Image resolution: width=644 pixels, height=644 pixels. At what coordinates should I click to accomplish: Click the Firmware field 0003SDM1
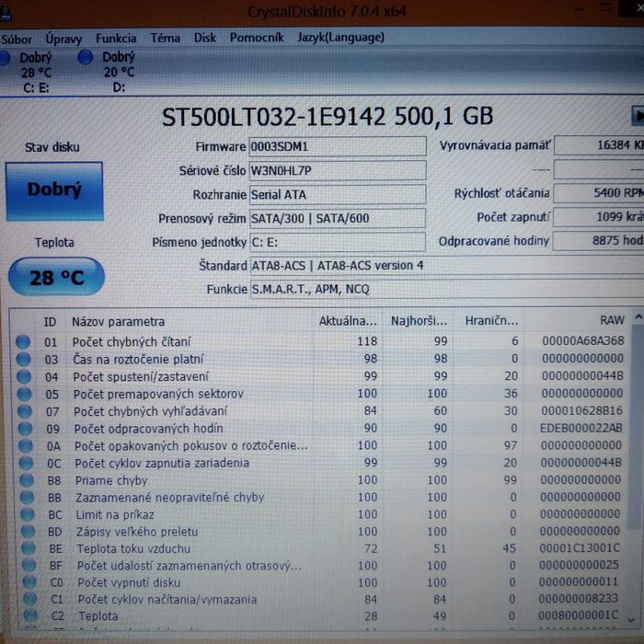pos(338,146)
